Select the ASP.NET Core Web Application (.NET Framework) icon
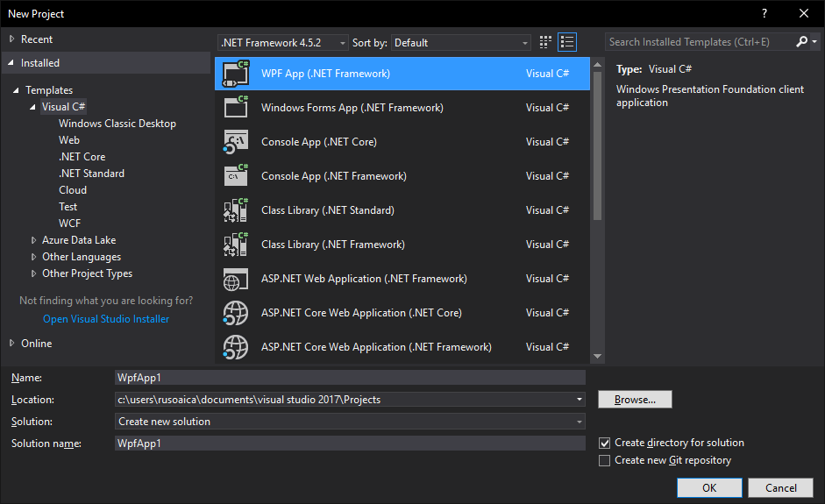Screen dimensions: 825x504 (236, 347)
